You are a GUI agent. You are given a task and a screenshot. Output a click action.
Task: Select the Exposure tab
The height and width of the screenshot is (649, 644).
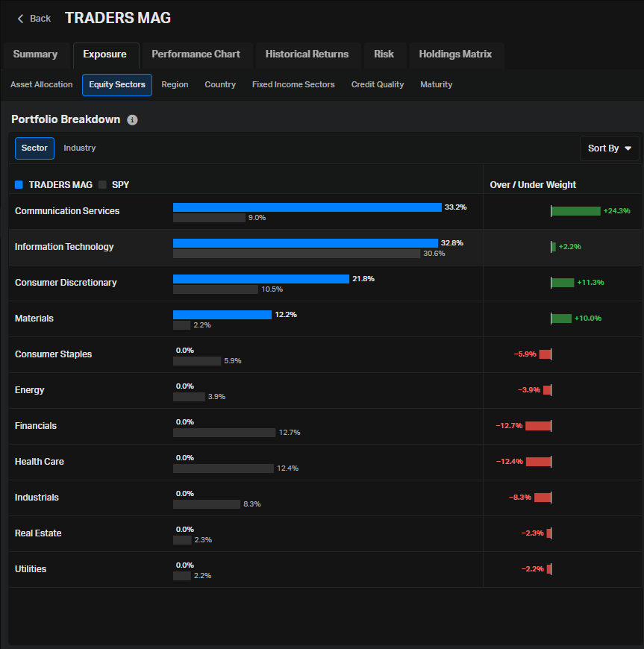pyautogui.click(x=104, y=54)
